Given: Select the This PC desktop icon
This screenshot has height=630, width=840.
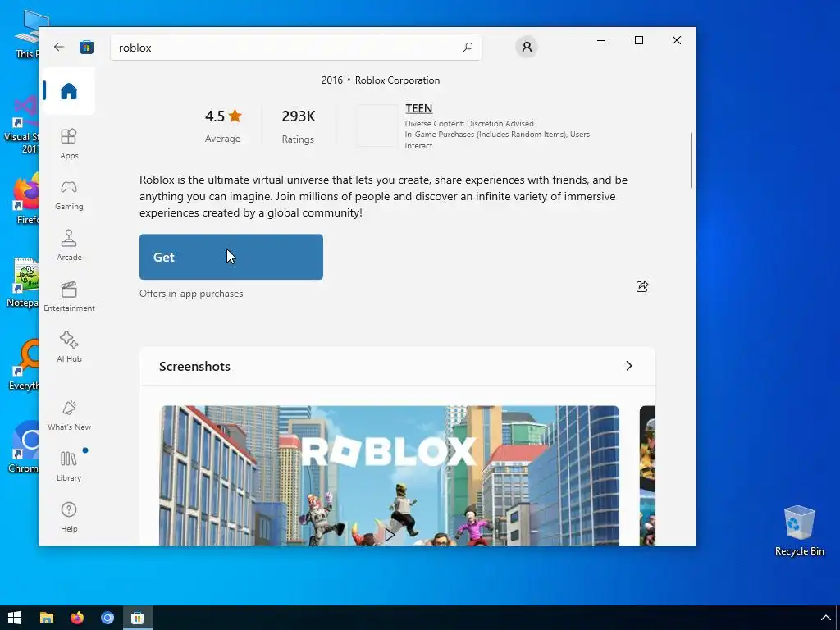Looking at the screenshot, I should coord(27,34).
